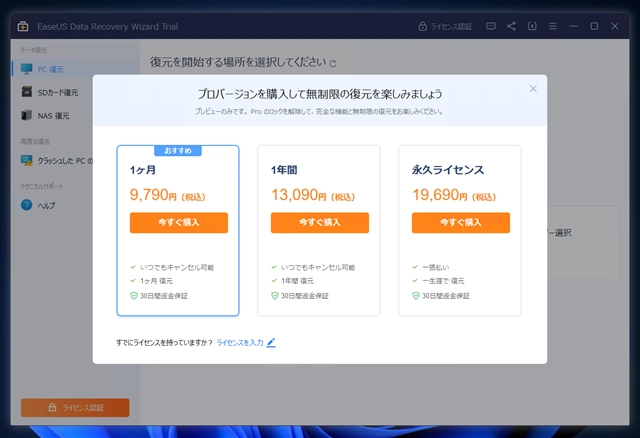Screen dimensions: 640x438
Task: Click lock icon on title bar ライセンス認証
Action: click(422, 26)
